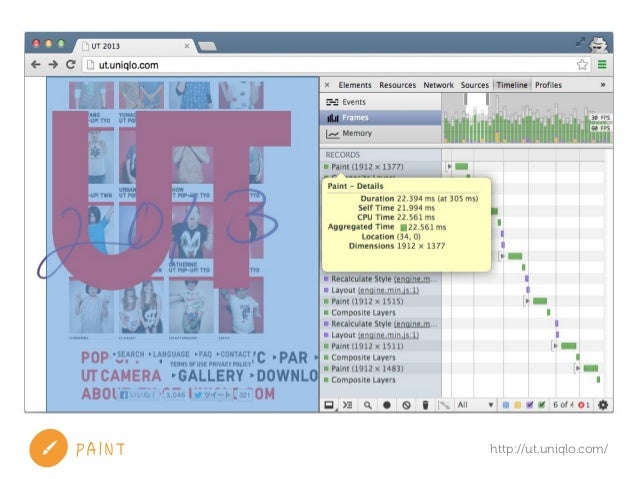Select the Paint (1912 × 1511) record
This screenshot has height=479, width=638.
pyautogui.click(x=380, y=346)
